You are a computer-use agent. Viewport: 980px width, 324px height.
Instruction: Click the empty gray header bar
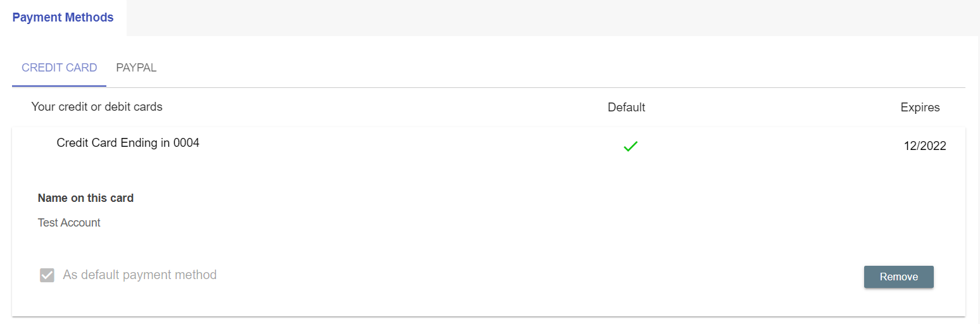pos(551,18)
